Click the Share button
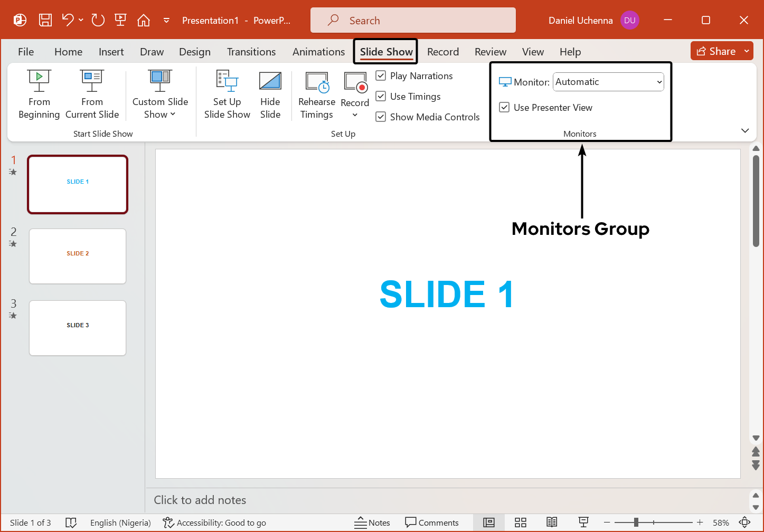The width and height of the screenshot is (764, 532). pos(716,51)
